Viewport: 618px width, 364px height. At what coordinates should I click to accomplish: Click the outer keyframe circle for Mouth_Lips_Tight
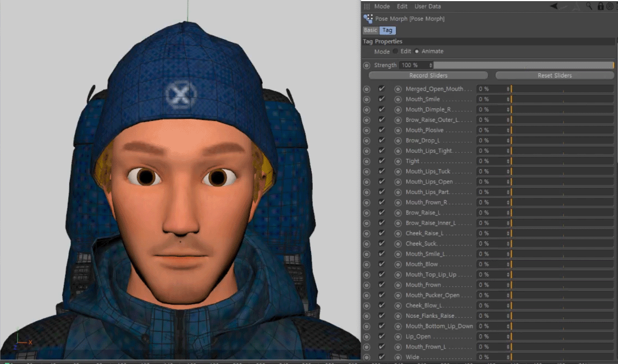pyautogui.click(x=367, y=151)
